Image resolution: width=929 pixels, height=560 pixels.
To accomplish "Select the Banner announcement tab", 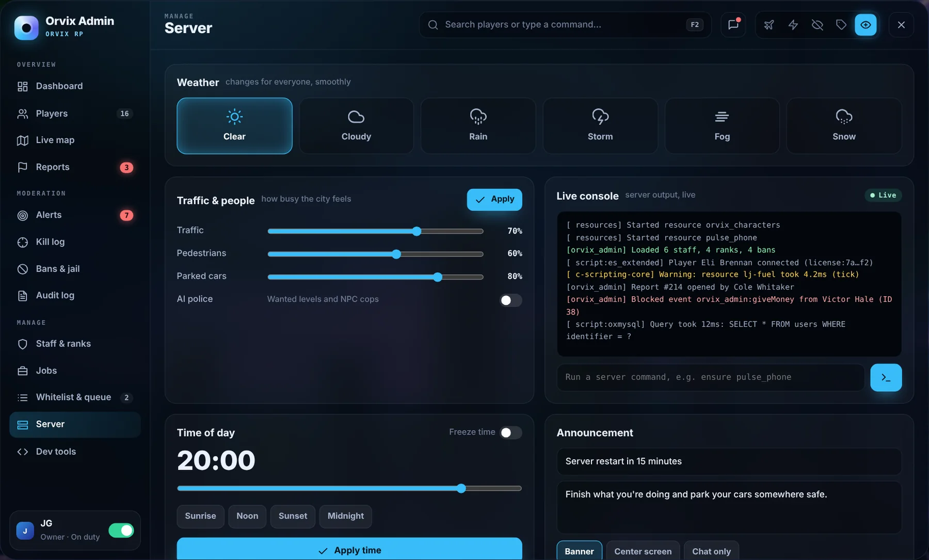I will (579, 551).
